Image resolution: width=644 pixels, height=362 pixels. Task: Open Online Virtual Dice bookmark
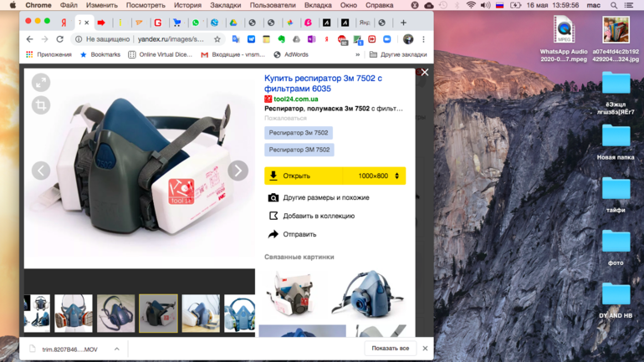pos(161,54)
